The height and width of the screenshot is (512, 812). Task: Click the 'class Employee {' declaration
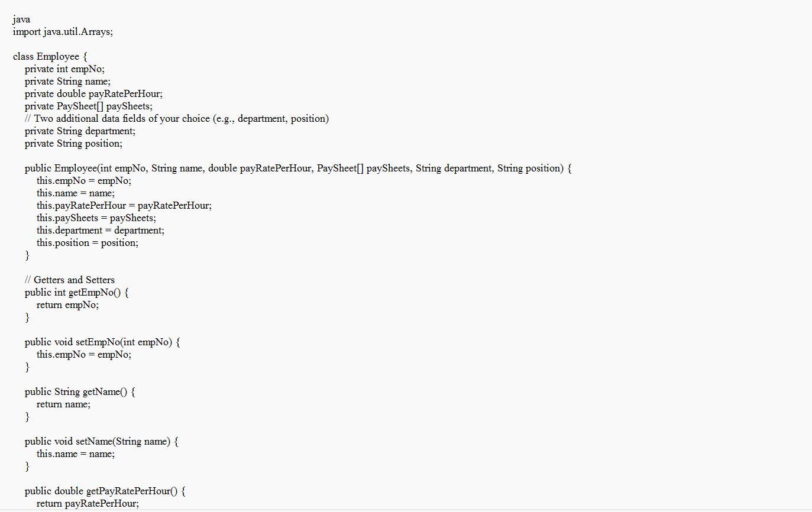[50, 57]
